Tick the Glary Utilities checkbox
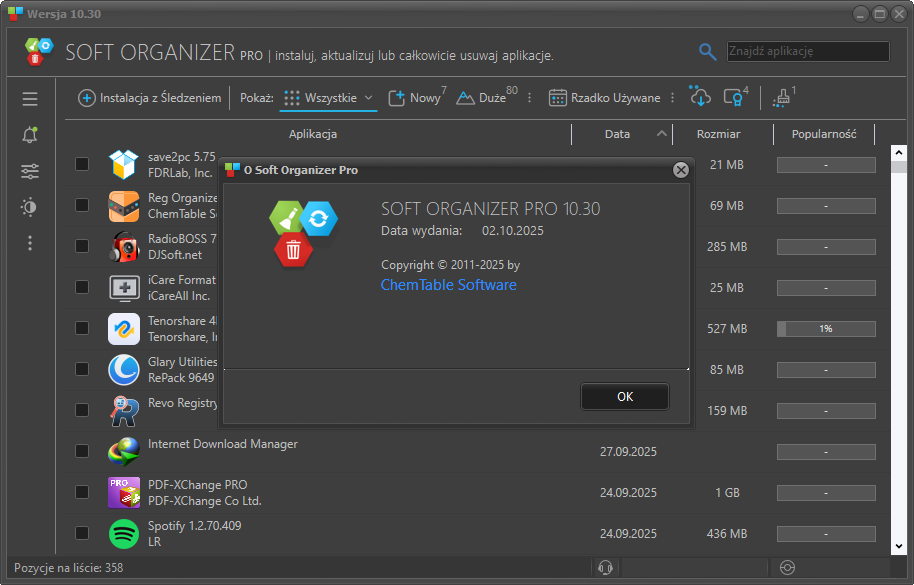This screenshot has width=914, height=585. click(x=82, y=369)
